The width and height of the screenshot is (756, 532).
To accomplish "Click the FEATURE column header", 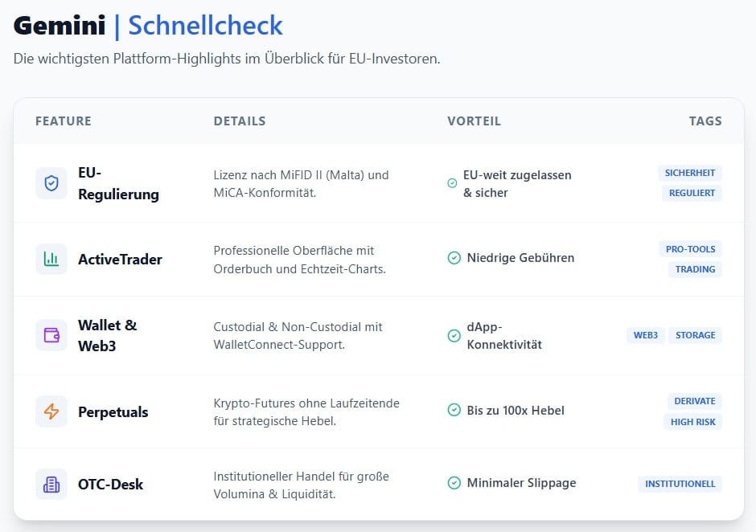I will tap(63, 121).
